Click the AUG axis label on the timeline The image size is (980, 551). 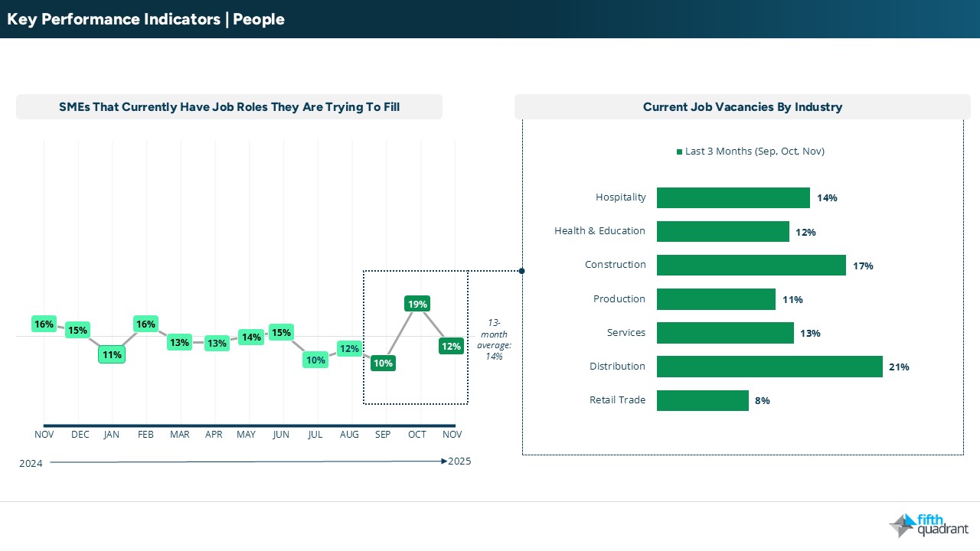(x=349, y=434)
